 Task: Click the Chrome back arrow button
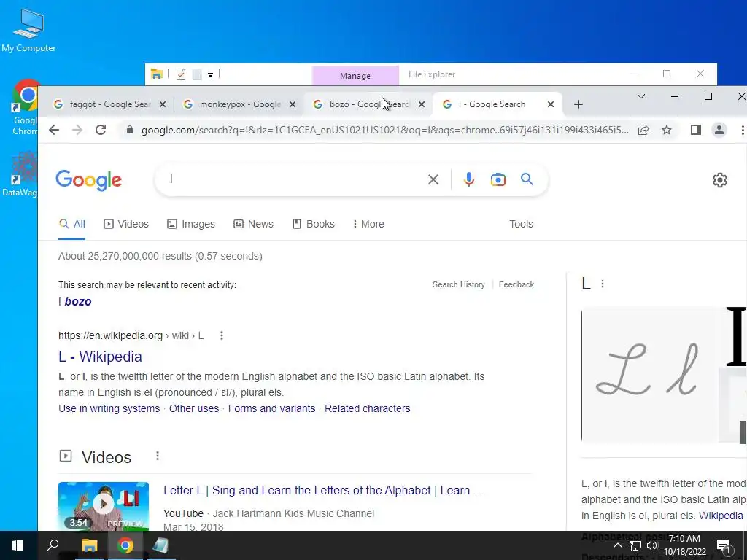(54, 130)
